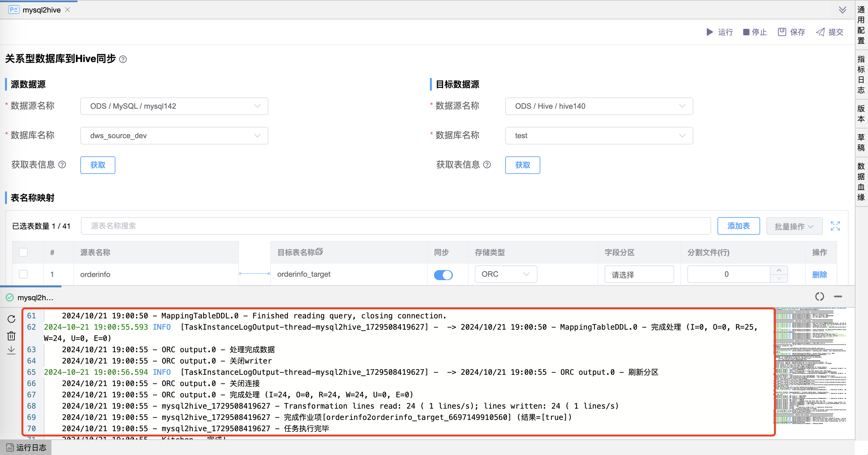Click the download log icon
The height and width of the screenshot is (455, 868).
point(12,350)
